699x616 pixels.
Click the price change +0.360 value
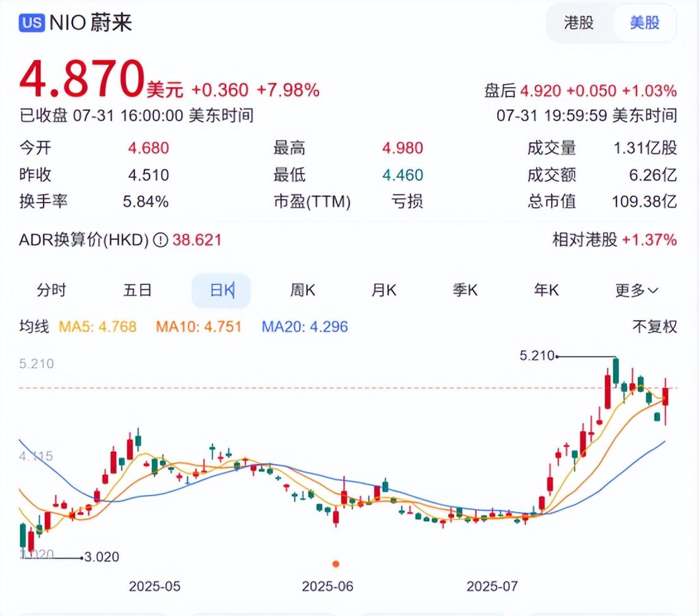220,90
